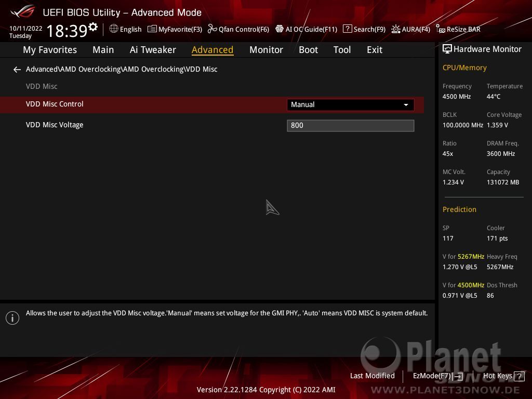Viewport: 532px width, 399px height.
Task: Switch to EzMode(F7)
Action: click(437, 376)
